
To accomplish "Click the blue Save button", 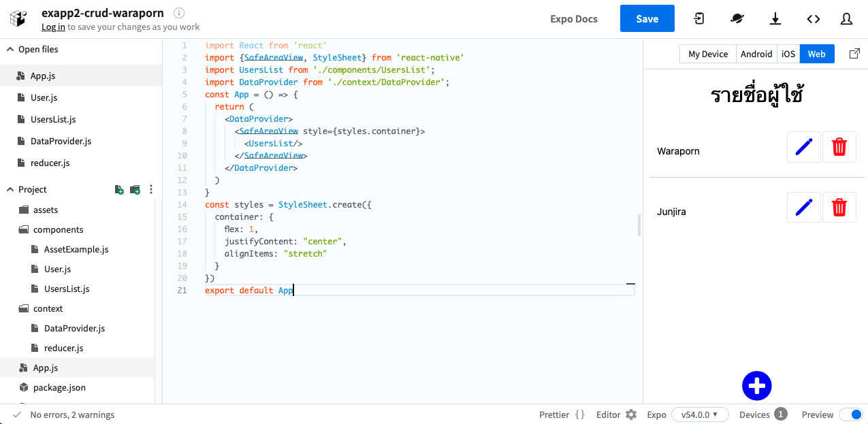I will [x=647, y=19].
